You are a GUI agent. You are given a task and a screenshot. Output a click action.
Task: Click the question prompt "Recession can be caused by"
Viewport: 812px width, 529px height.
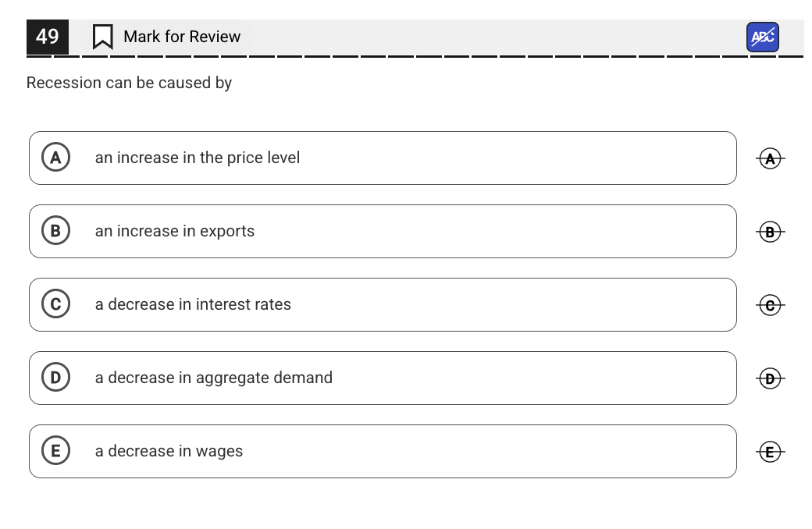pyautogui.click(x=129, y=83)
